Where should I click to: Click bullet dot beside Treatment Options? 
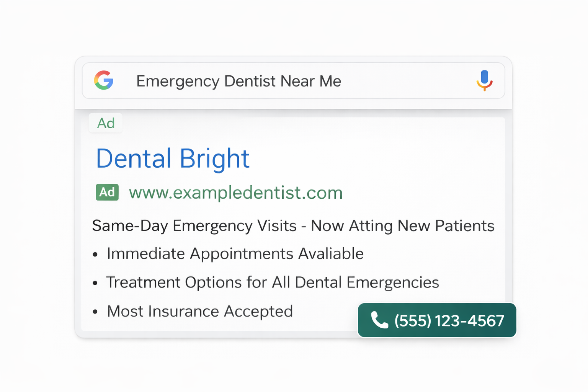click(95, 283)
